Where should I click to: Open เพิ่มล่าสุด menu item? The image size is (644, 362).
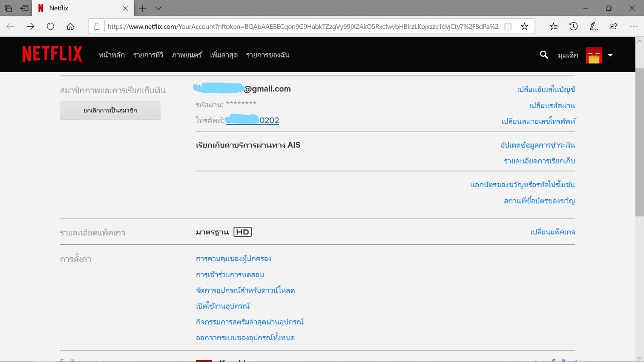click(224, 55)
